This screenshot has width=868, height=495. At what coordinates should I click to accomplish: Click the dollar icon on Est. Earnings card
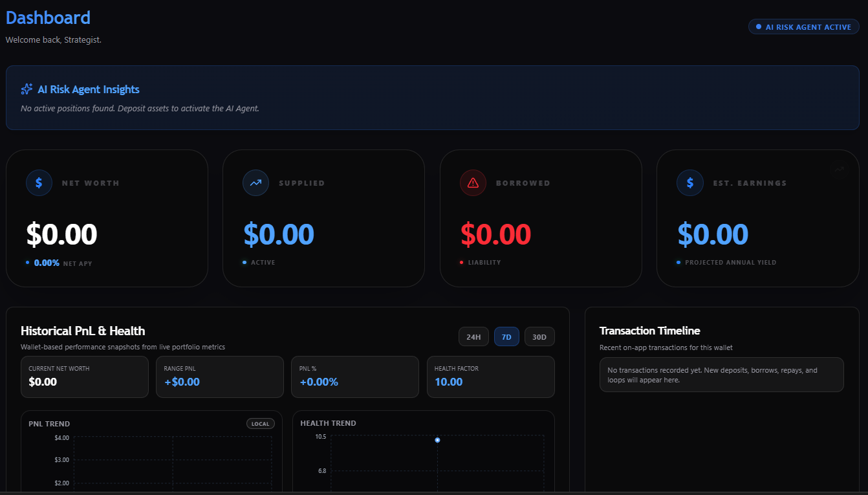click(690, 182)
